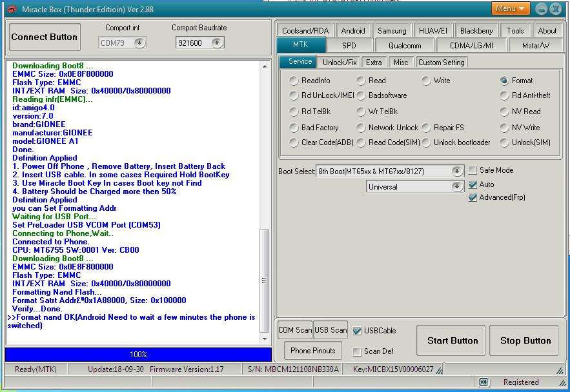
Task: Open the Custom Setting sub-tab
Action: click(x=441, y=62)
